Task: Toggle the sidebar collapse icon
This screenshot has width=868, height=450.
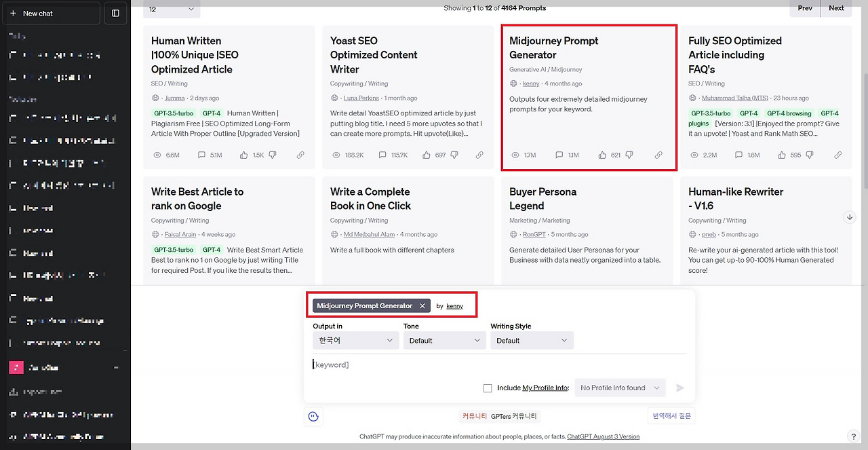Action: [x=115, y=13]
